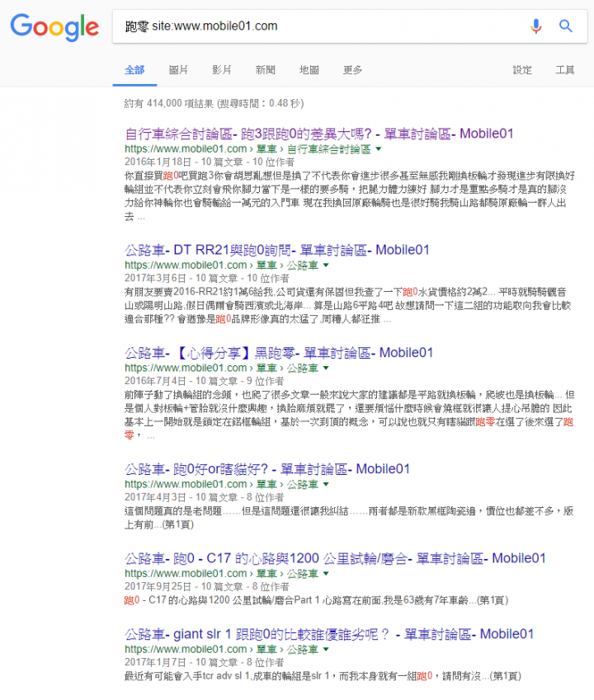Expand dropdown arrow beside 自行車綜合討論區 URL
The height and width of the screenshot is (700, 594).
point(379,149)
